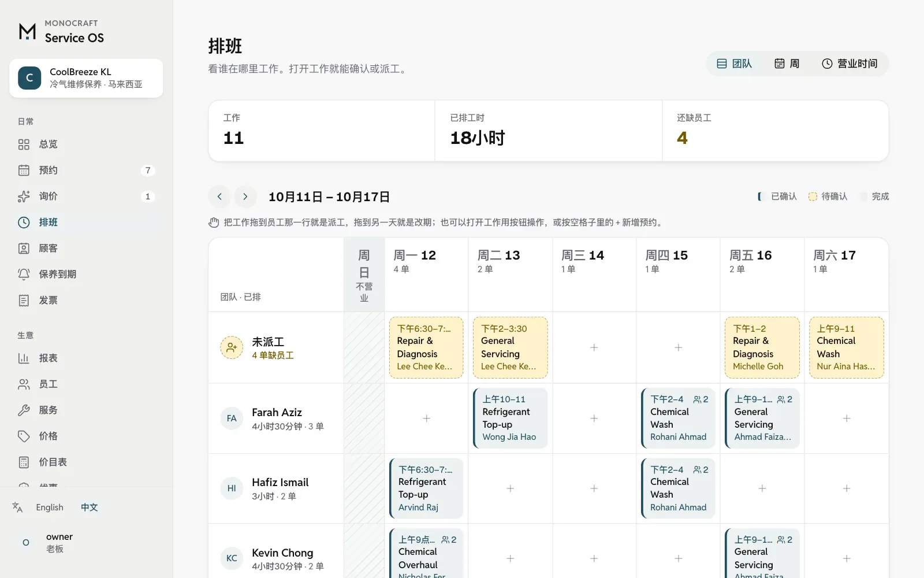The image size is (924, 578).
Task: Open 预约 calendar icon in sidebar
Action: [x=24, y=171]
